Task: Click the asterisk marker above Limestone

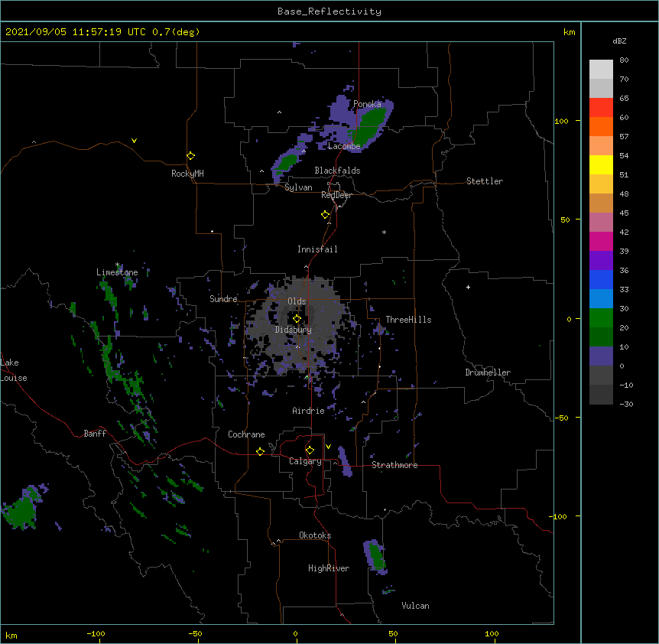Action: [117, 265]
